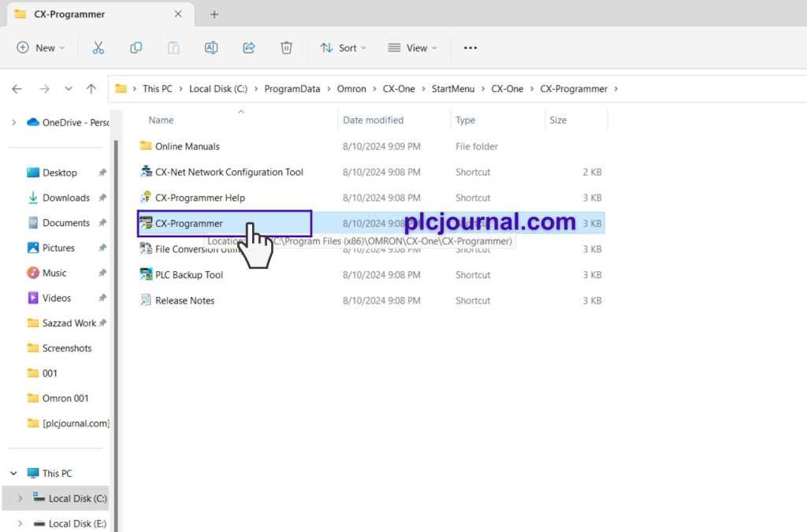Open the recent locations dropdown chevron
The width and height of the screenshot is (807, 532).
point(69,89)
